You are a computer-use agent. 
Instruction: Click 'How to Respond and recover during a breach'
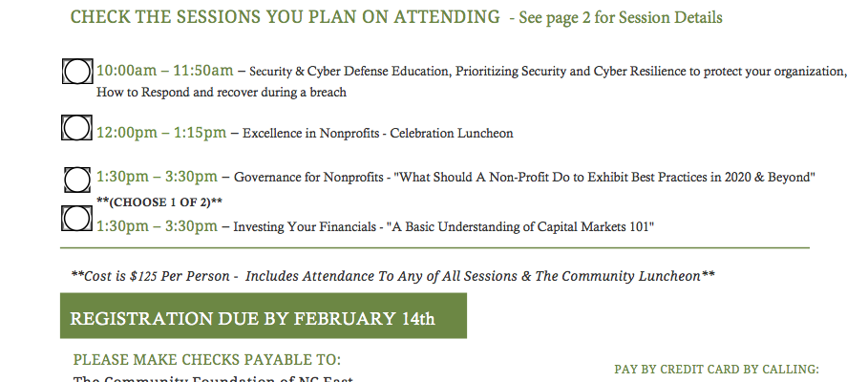coord(221,93)
